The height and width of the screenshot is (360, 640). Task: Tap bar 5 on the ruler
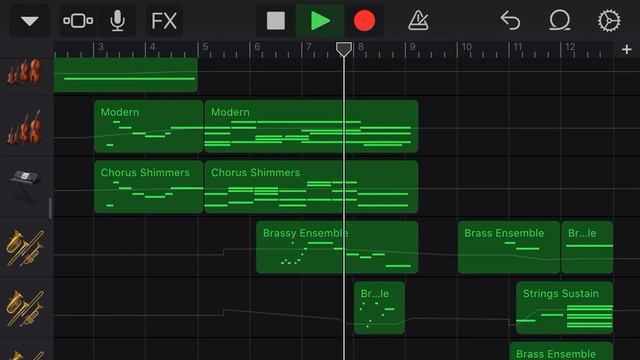tap(205, 47)
